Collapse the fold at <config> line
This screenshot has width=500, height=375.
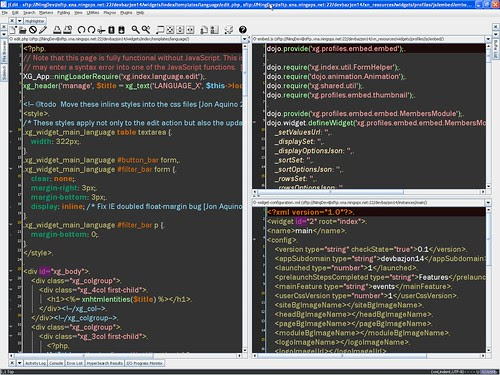[x=255, y=240]
